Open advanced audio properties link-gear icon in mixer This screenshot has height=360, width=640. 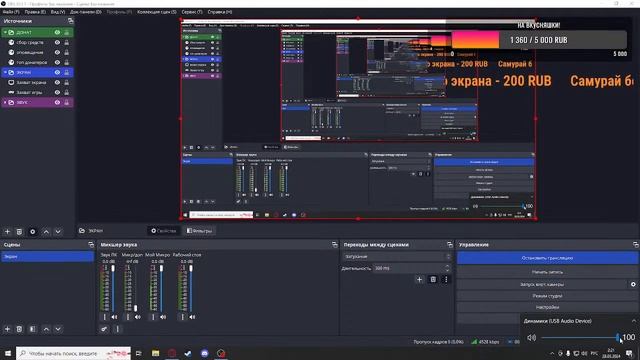(104, 329)
